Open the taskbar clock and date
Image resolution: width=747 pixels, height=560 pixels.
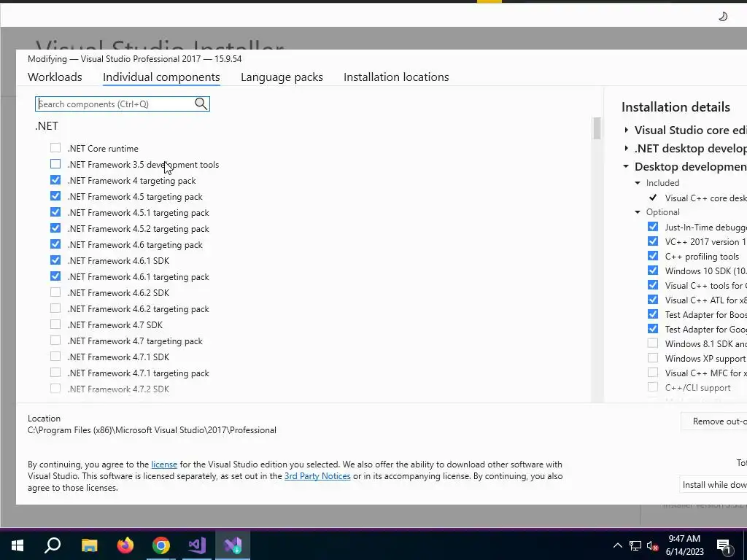point(684,545)
